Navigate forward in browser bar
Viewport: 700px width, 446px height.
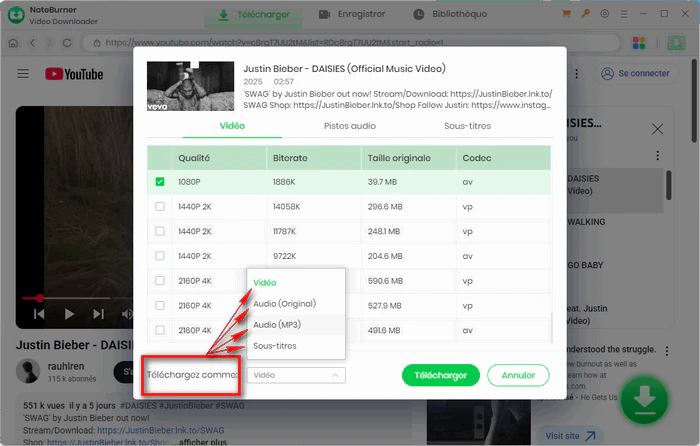click(x=49, y=43)
